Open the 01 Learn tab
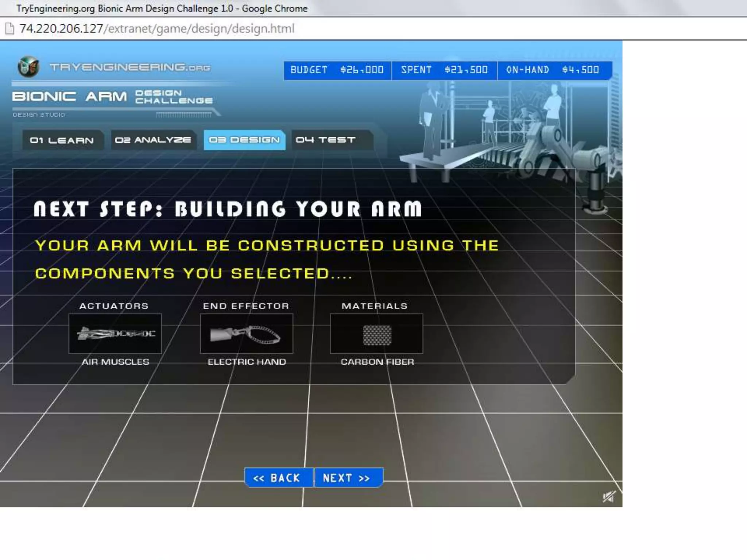The width and height of the screenshot is (747, 560). (62, 140)
